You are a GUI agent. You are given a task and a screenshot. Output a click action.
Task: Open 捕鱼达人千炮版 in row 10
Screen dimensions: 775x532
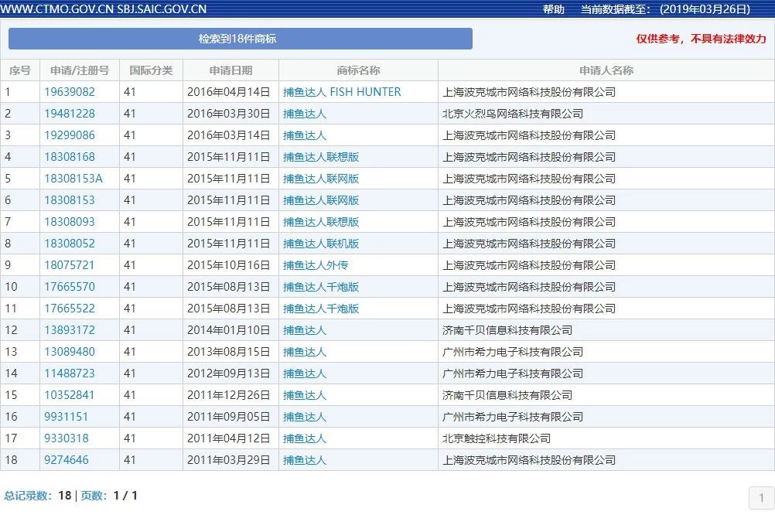pyautogui.click(x=321, y=287)
